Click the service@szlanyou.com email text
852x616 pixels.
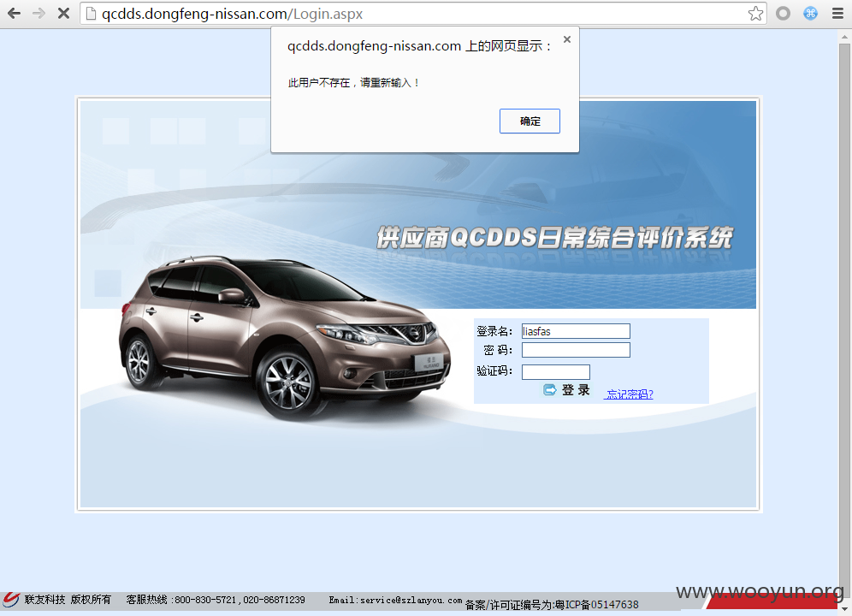(x=395, y=601)
